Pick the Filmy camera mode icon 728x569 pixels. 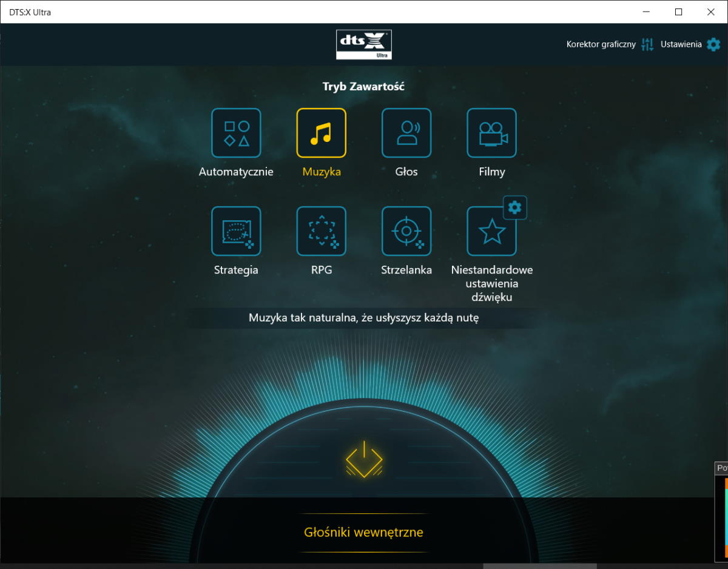click(x=491, y=133)
